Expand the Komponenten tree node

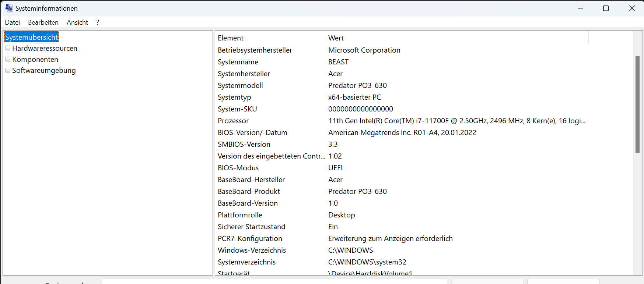point(8,59)
